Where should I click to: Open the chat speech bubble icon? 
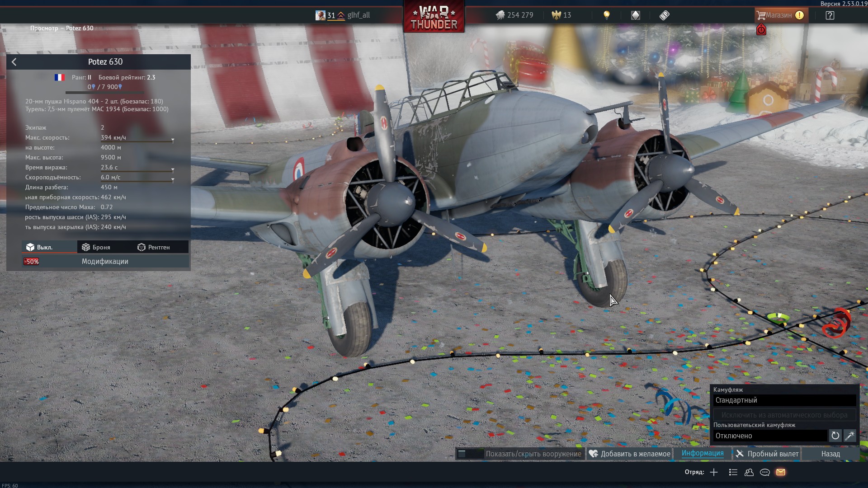[765, 472]
